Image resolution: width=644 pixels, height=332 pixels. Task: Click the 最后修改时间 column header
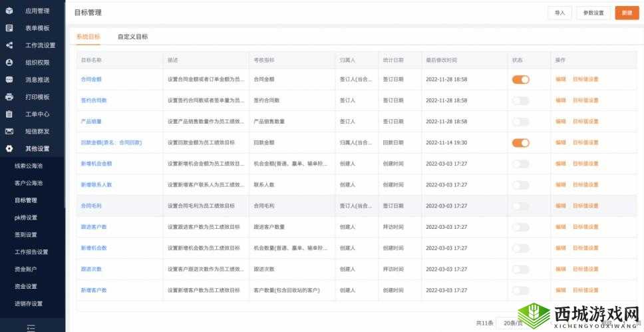click(x=442, y=60)
